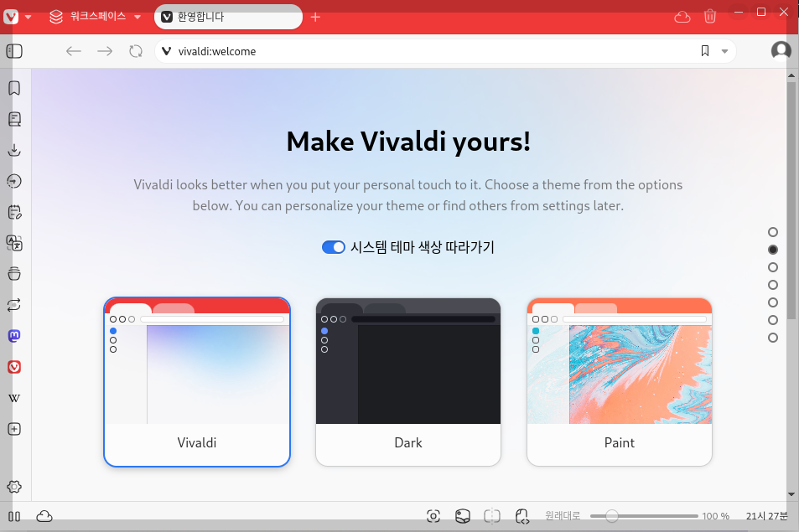Open the Mastodon web panel
799x532 pixels.
point(14,336)
